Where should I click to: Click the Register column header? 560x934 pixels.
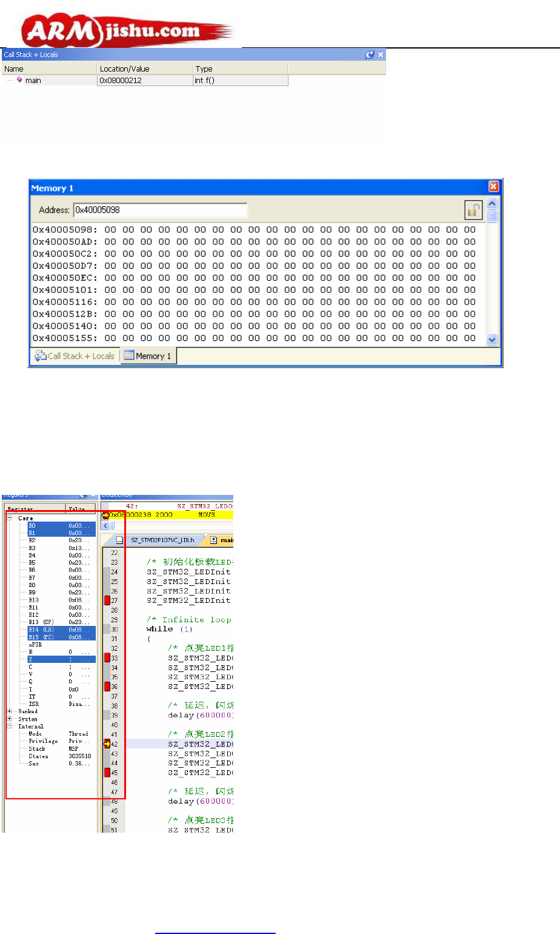pyautogui.click(x=35, y=509)
